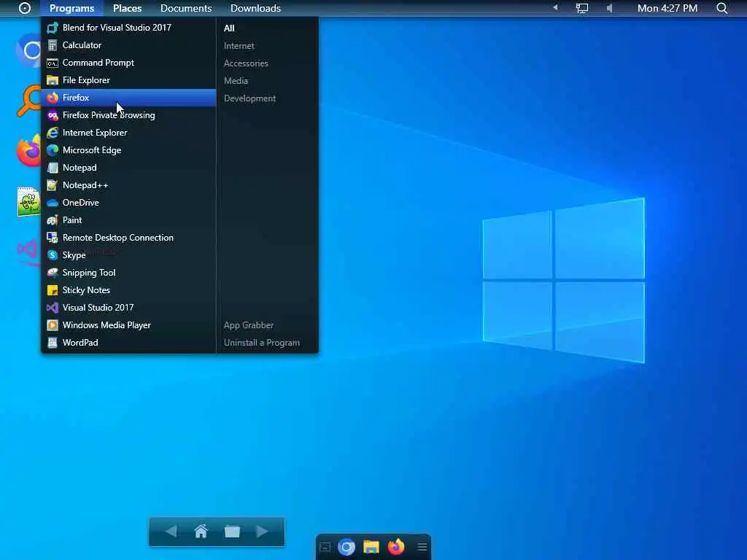Screen dimensions: 747x560
Task: Open Remote Desktop Connection
Action: pos(128,238)
